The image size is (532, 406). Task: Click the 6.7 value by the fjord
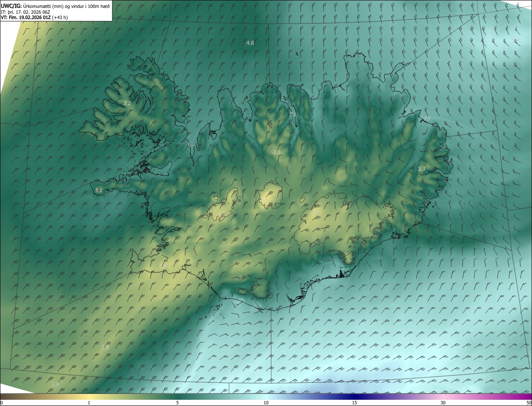(192, 144)
